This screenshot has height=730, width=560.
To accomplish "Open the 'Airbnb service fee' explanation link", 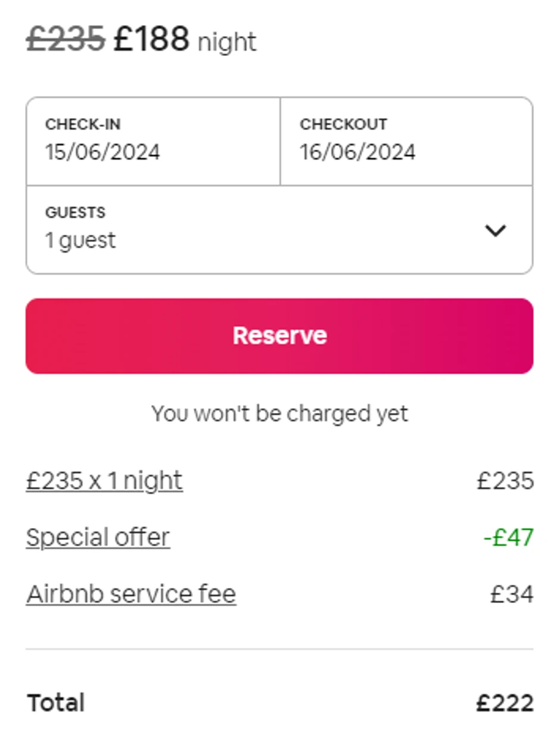I will [131, 594].
